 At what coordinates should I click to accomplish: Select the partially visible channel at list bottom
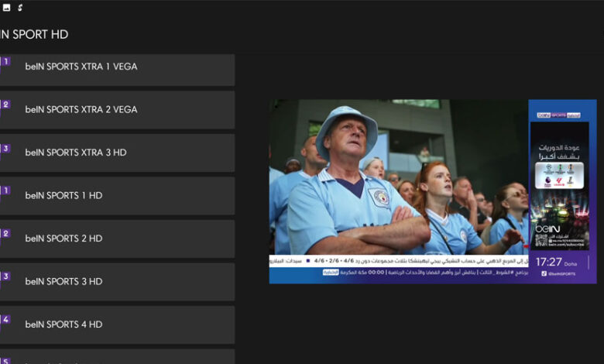point(116,358)
